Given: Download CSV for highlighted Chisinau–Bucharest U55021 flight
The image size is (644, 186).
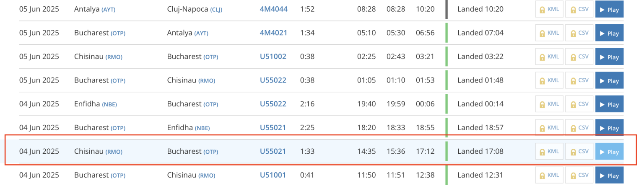Looking at the screenshot, I should pos(579,152).
